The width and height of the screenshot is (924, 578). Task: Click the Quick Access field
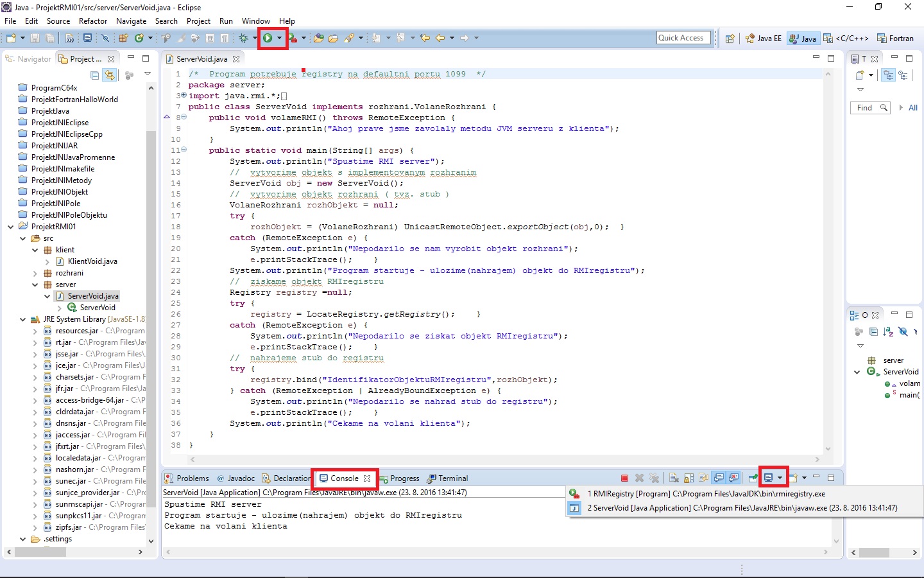(x=683, y=37)
